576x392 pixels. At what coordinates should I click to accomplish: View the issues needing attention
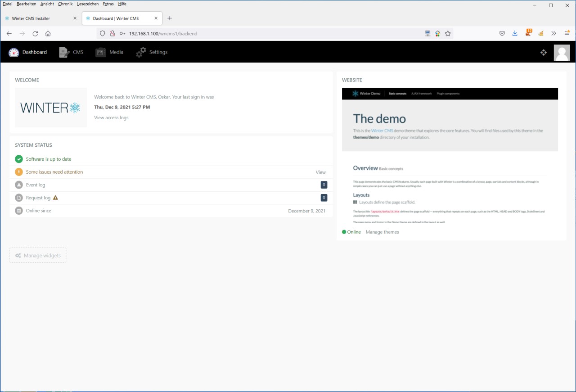(320, 172)
